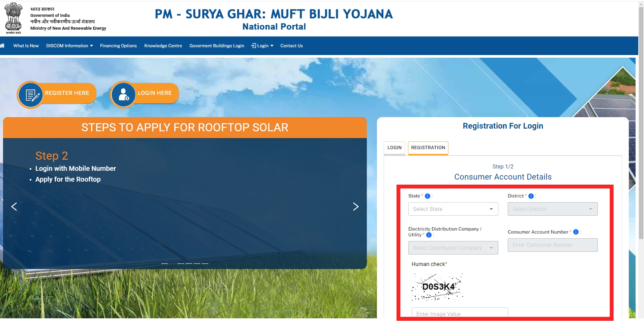
Task: Go to previous slide with left arrow
Action: 14,207
